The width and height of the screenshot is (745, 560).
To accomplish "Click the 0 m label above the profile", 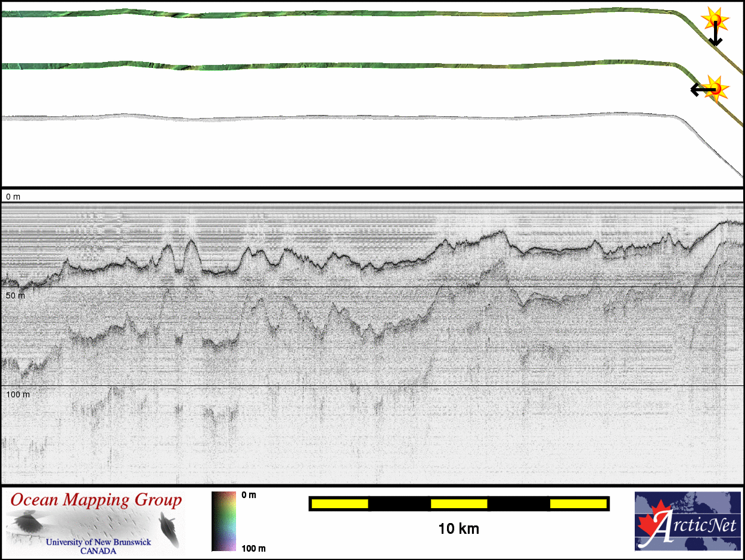I will pyautogui.click(x=13, y=197).
